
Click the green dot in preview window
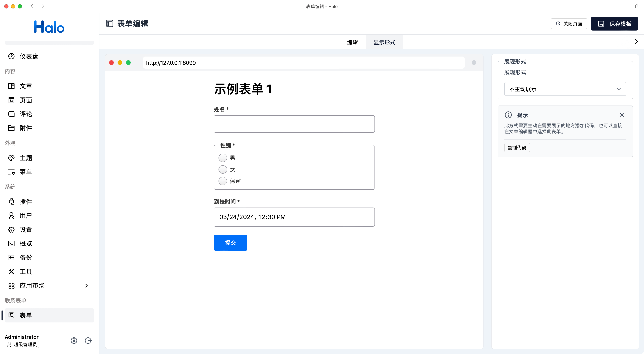128,63
